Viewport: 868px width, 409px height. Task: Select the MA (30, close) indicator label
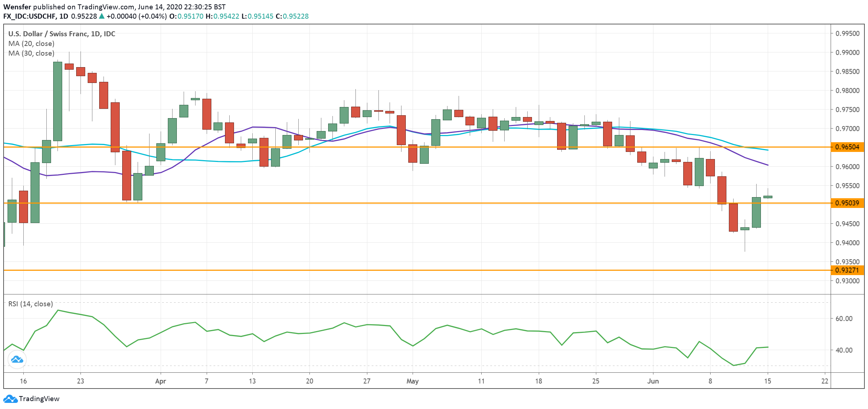point(31,53)
